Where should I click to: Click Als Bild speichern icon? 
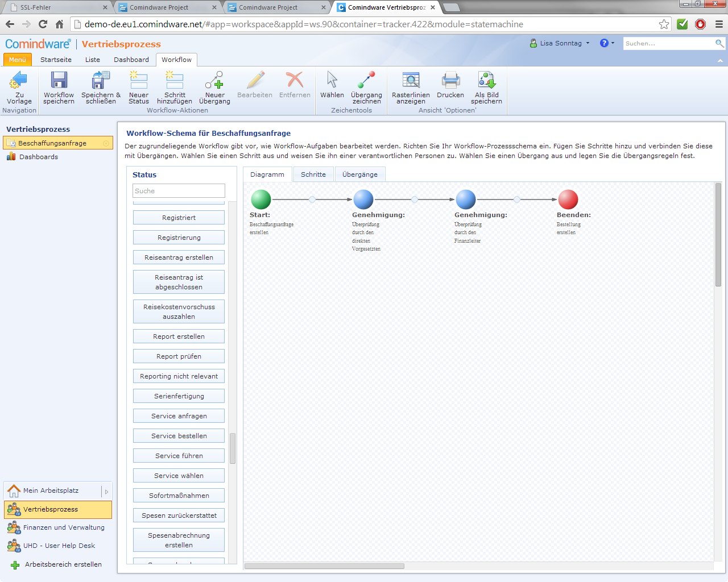coord(486,80)
